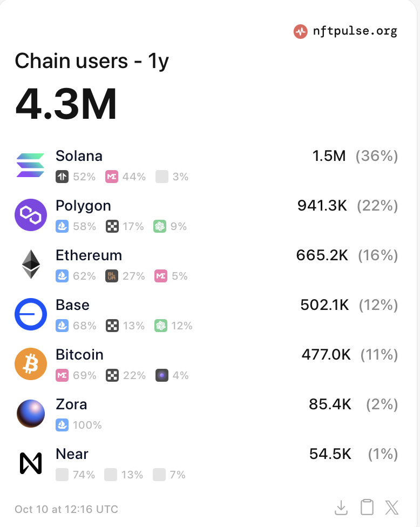Select the Solana chain name
This screenshot has height=527, width=420.
click(x=79, y=156)
